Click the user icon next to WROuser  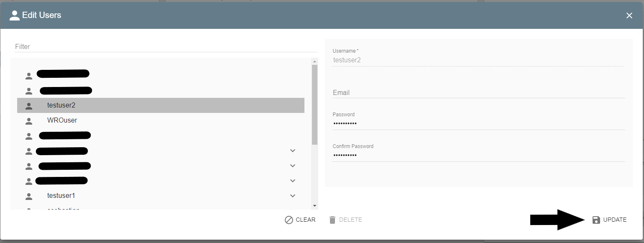pos(28,120)
